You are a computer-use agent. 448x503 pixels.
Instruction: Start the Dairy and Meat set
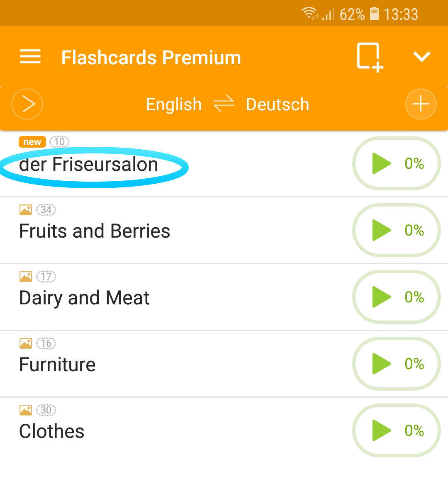click(396, 297)
